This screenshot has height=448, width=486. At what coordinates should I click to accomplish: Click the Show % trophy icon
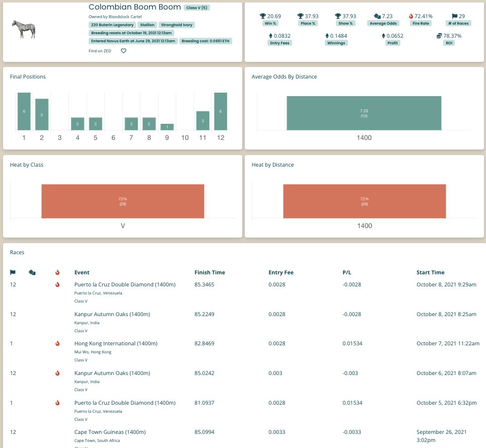tap(338, 16)
